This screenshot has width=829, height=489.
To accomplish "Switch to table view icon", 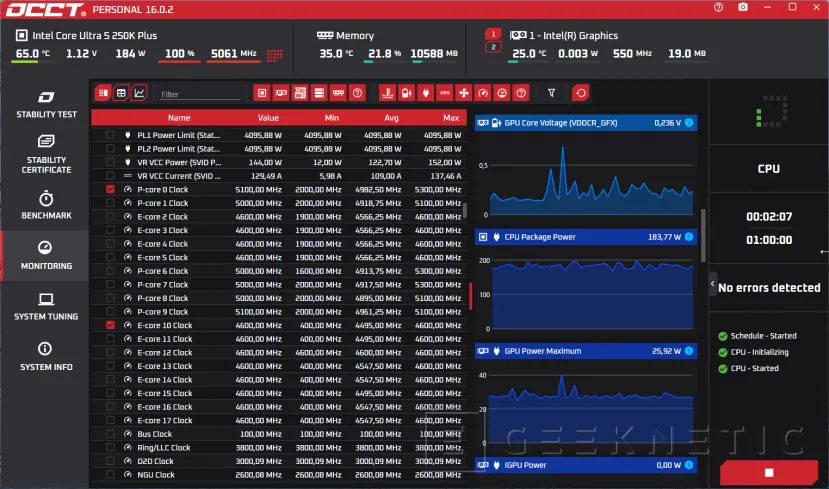I will click(121, 93).
